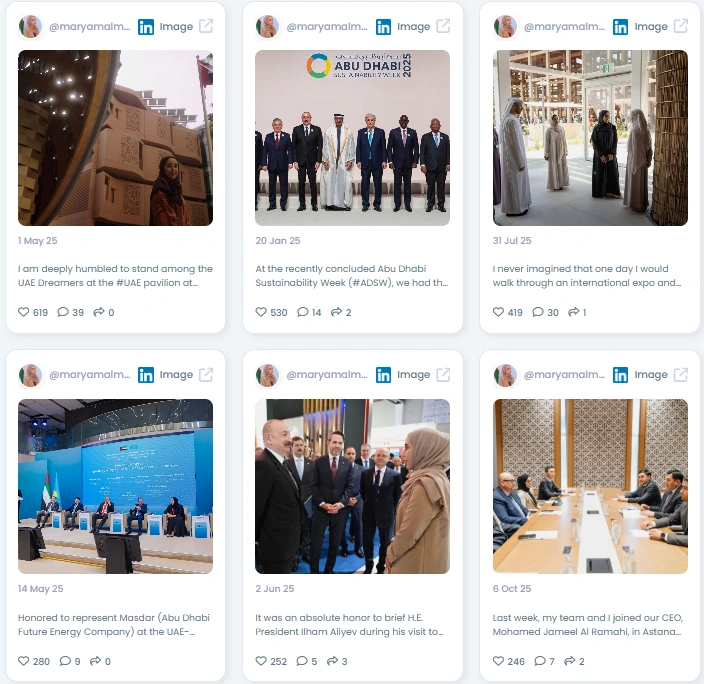Open external link icon on 6 Oct 25 post
This screenshot has height=684, width=704.
tap(681, 374)
